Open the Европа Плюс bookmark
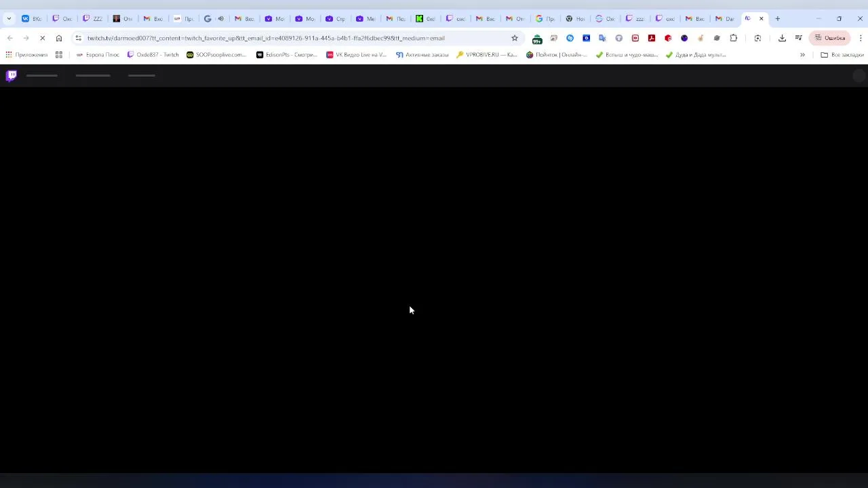Image resolution: width=868 pixels, height=488 pixels. tap(98, 55)
